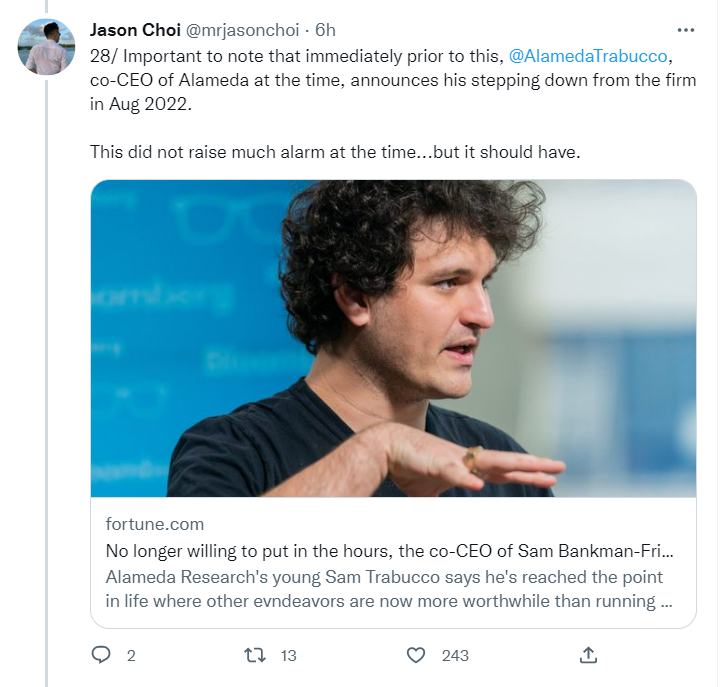Click the retweet count 13
Viewport: 727px width, 687px height.
(x=289, y=656)
